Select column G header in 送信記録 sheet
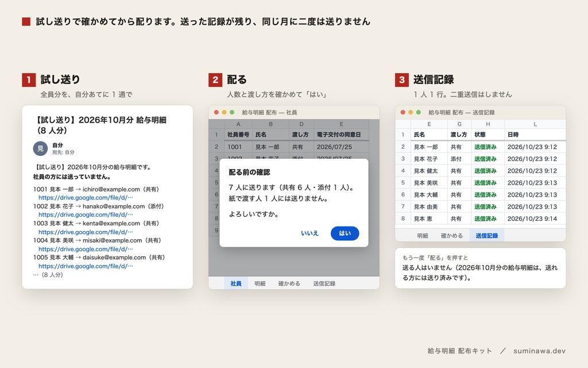 (459, 124)
